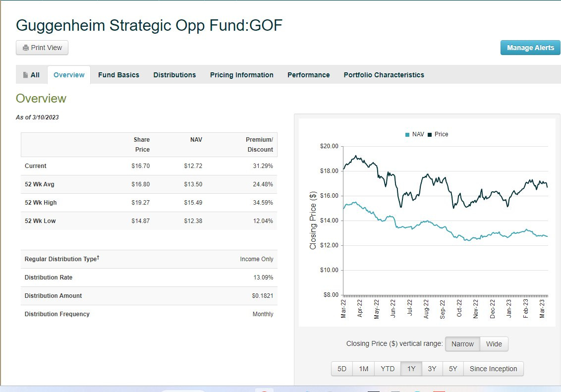
Task: Click current premium 31.29%
Action: click(263, 166)
